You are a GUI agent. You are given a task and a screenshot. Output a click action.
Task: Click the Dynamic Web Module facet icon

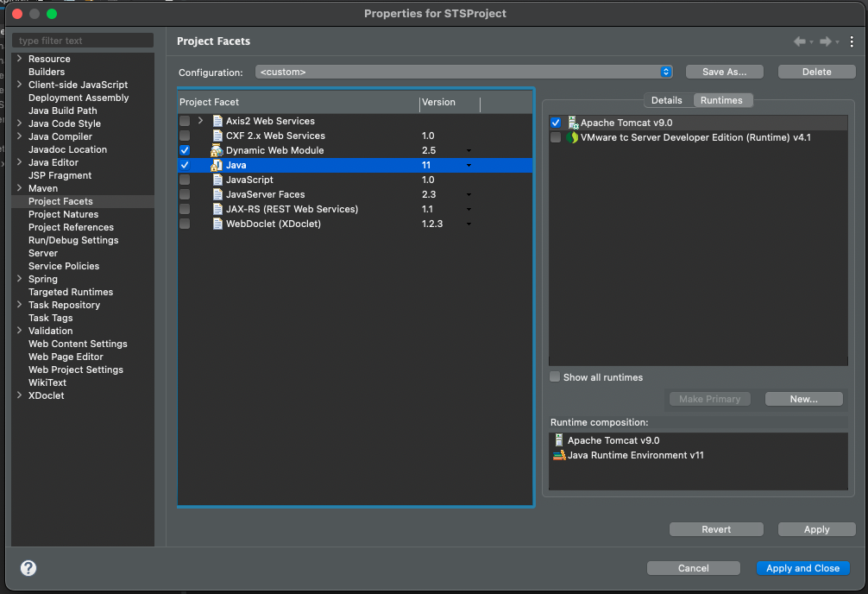[x=217, y=150]
